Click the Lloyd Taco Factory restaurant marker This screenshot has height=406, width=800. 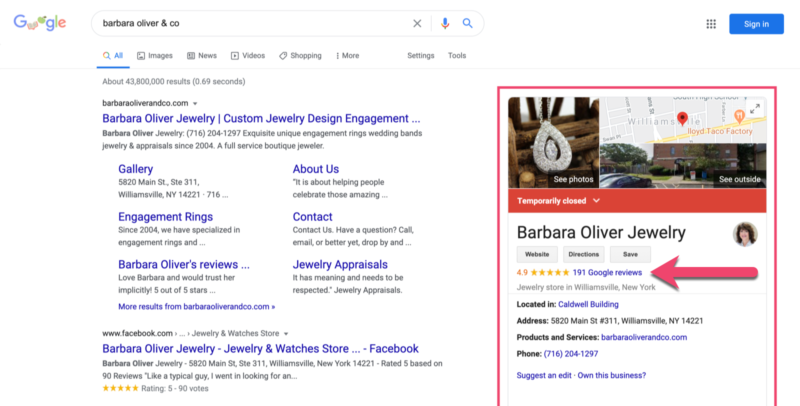coord(739,116)
